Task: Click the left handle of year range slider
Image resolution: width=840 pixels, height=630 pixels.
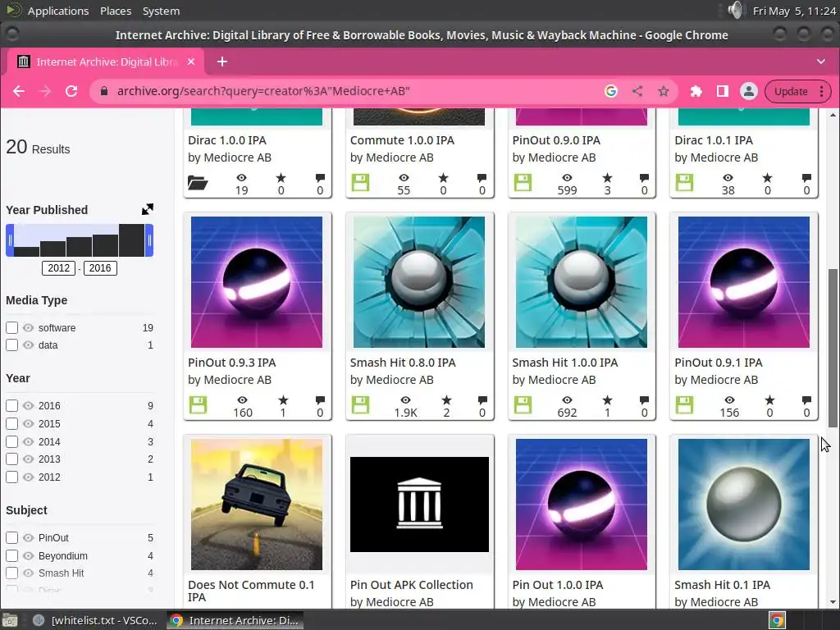Action: pos(10,240)
